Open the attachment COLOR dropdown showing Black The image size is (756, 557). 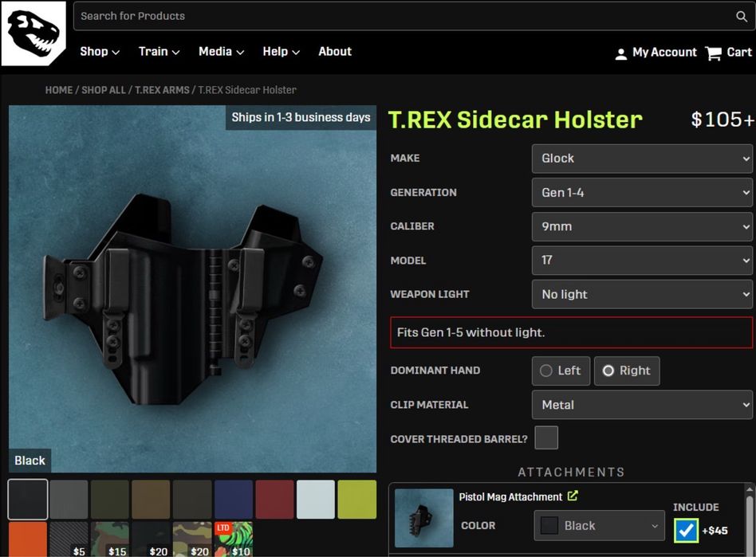600,525
